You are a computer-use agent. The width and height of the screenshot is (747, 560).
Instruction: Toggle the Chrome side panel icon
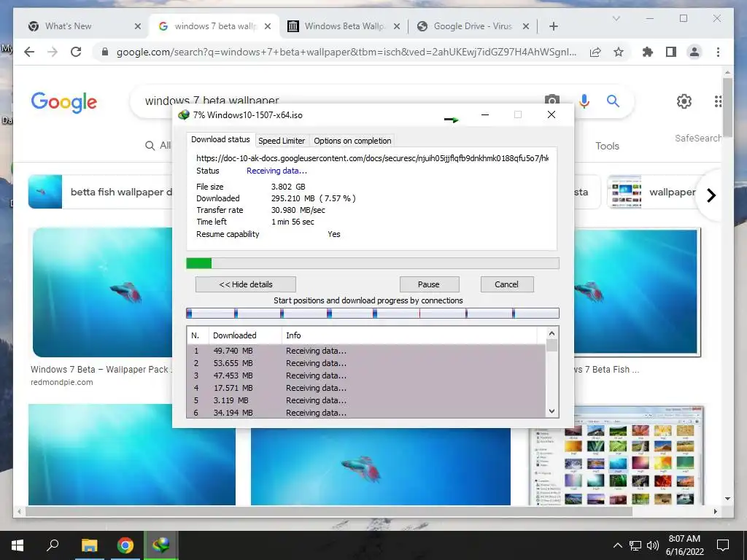click(671, 52)
